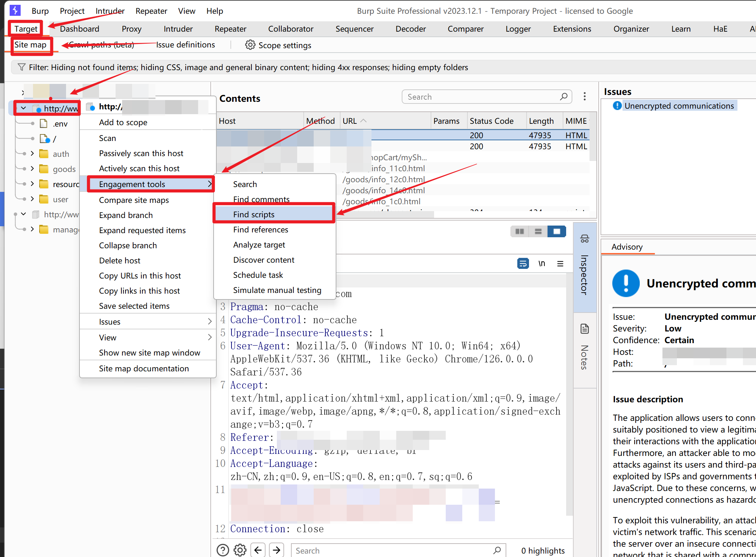
Task: Go to the previous search match arrow
Action: click(258, 550)
